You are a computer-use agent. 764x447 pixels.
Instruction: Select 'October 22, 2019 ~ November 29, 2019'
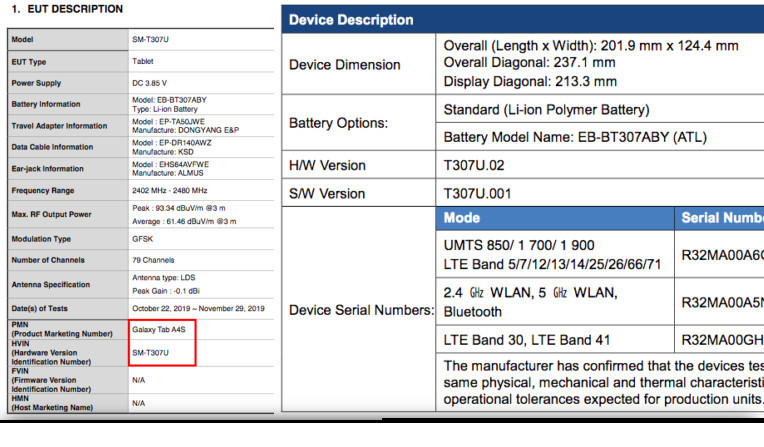click(x=198, y=309)
